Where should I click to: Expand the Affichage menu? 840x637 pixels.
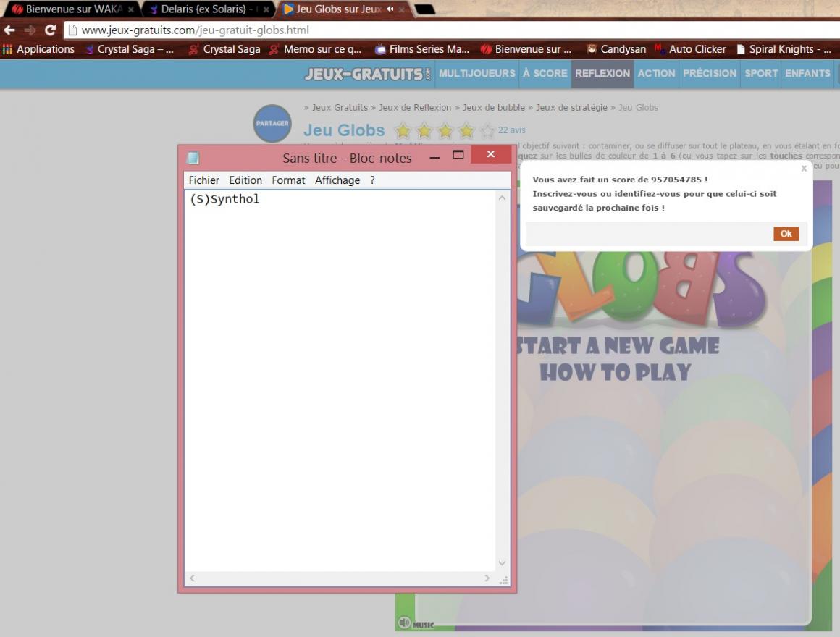pyautogui.click(x=337, y=180)
